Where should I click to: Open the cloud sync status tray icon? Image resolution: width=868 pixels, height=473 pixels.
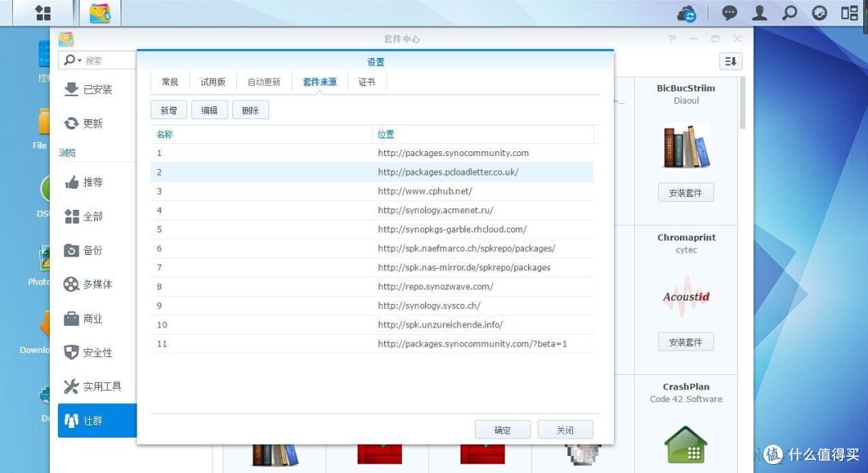(687, 14)
